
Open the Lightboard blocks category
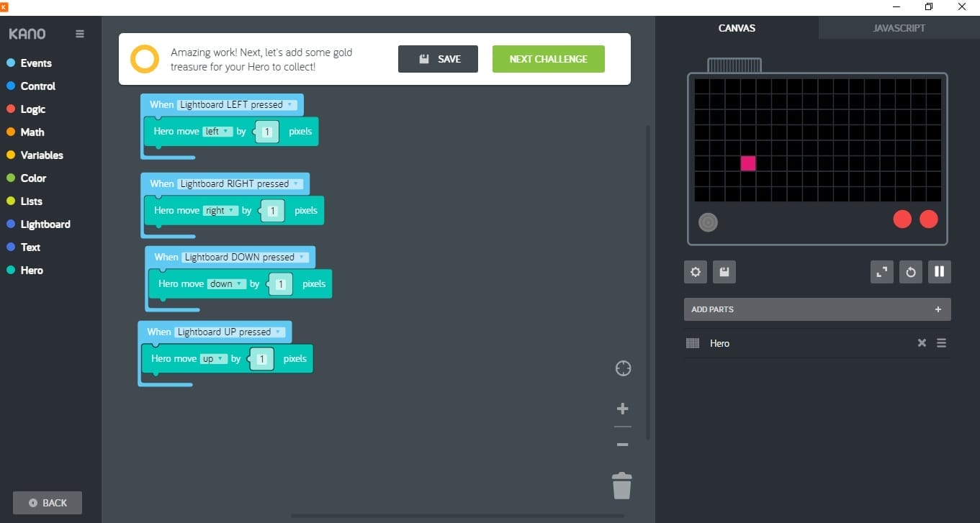45,224
